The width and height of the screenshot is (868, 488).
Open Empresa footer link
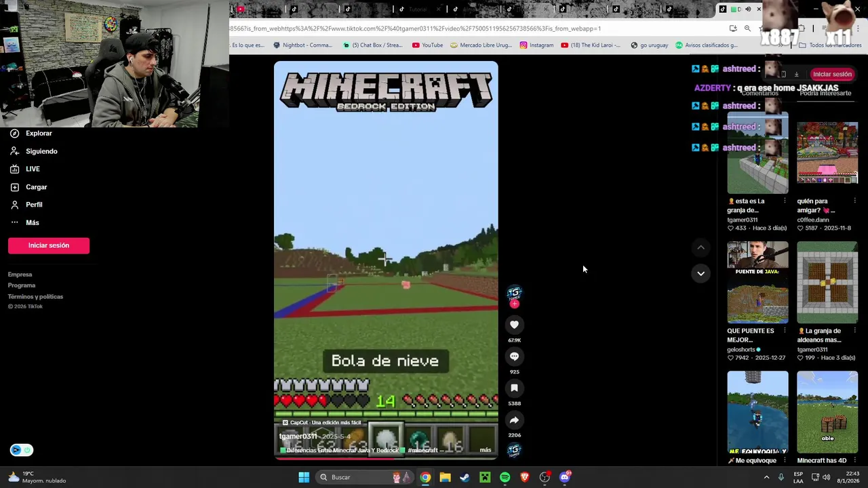[x=20, y=274]
